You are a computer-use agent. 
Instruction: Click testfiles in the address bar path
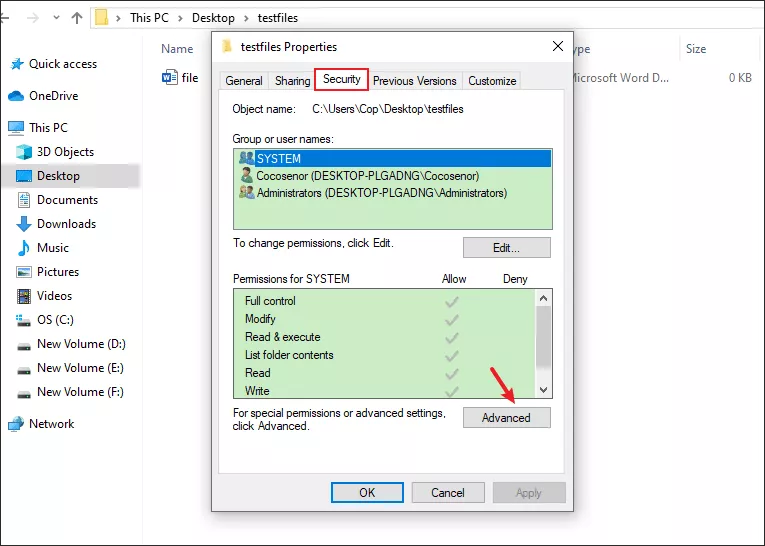coord(278,18)
